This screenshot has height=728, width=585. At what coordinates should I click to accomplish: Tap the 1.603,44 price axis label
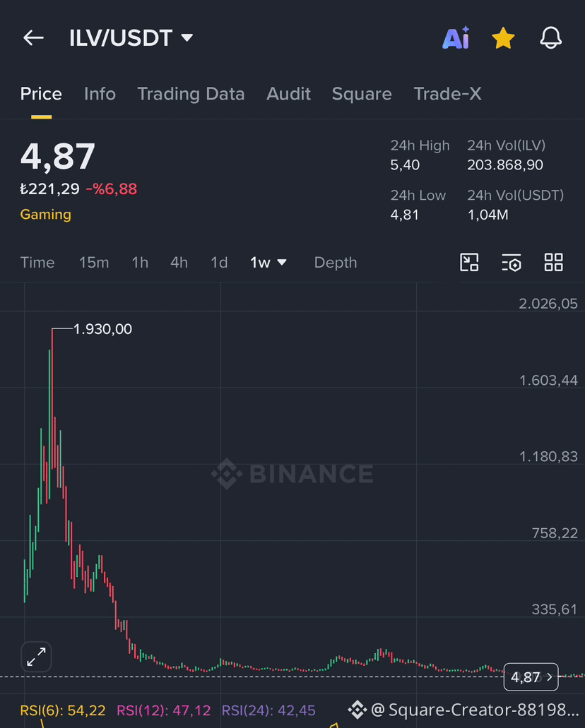click(548, 381)
